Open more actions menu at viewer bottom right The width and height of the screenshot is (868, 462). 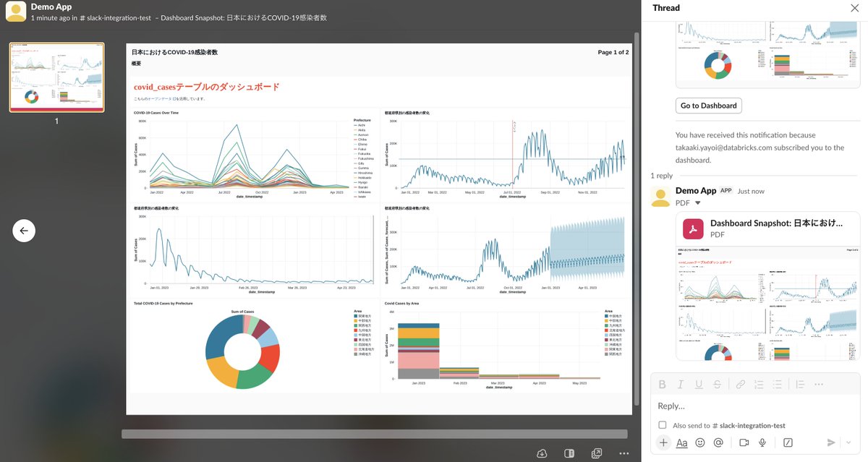pyautogui.click(x=624, y=453)
